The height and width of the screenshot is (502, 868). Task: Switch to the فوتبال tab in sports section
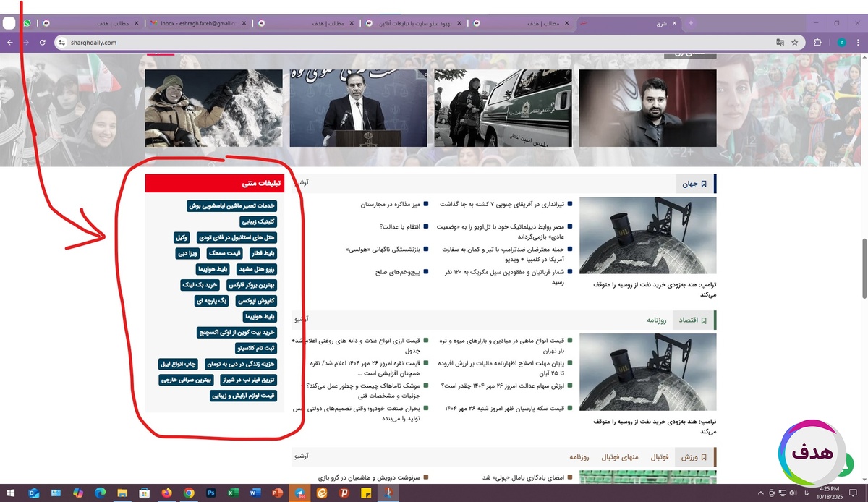660,456
